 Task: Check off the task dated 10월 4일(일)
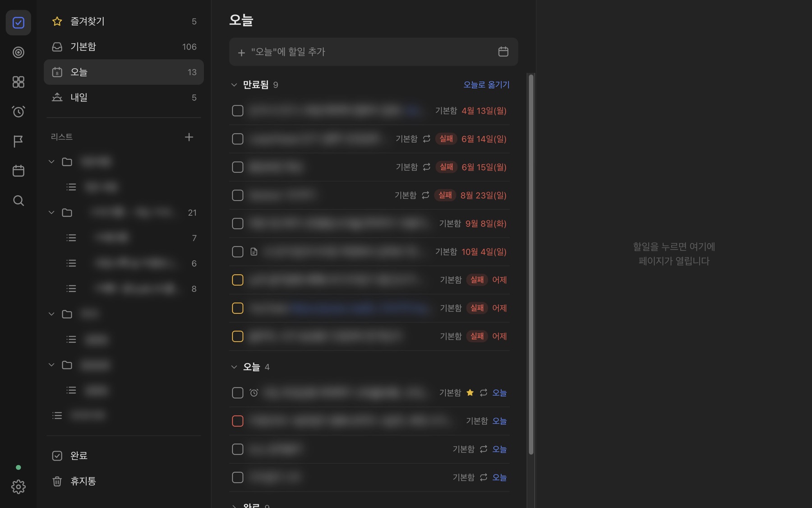(x=238, y=252)
